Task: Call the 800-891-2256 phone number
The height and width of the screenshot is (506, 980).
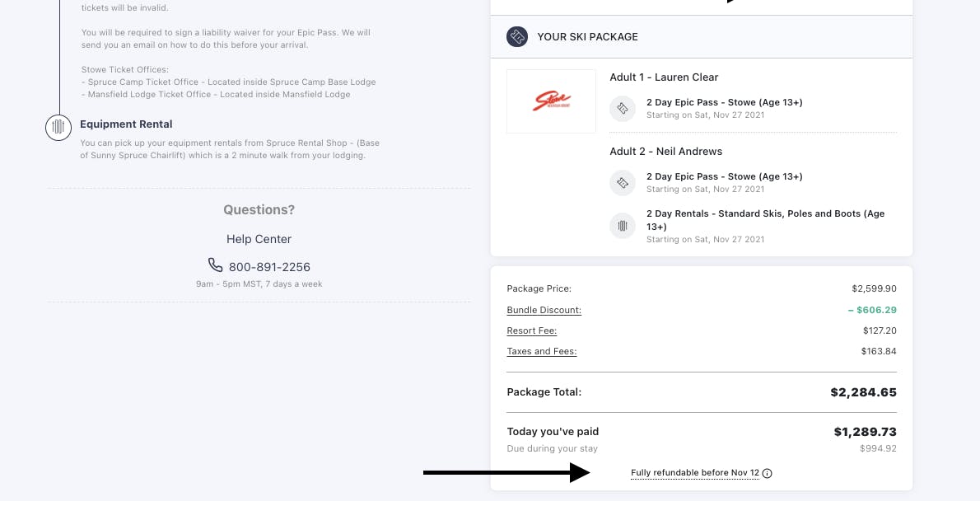Action: pyautogui.click(x=269, y=267)
